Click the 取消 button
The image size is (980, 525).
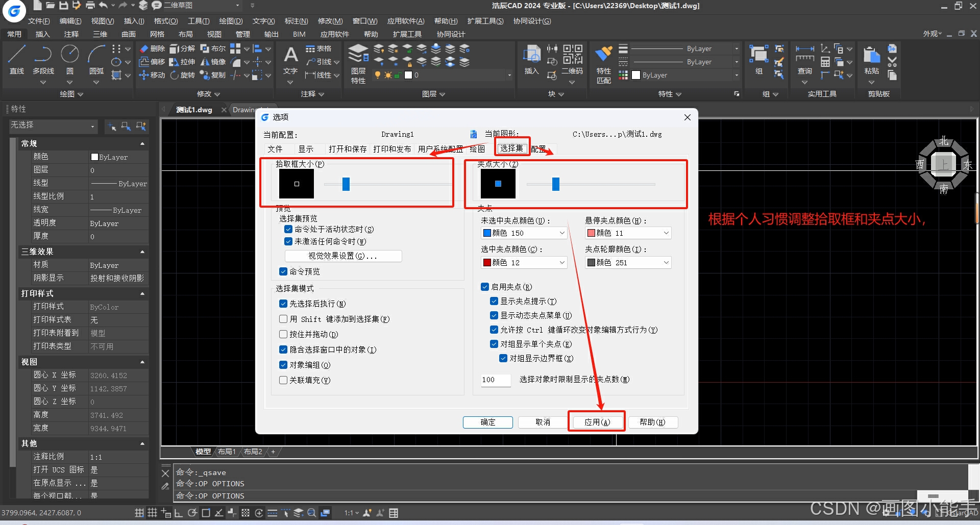pyautogui.click(x=543, y=422)
